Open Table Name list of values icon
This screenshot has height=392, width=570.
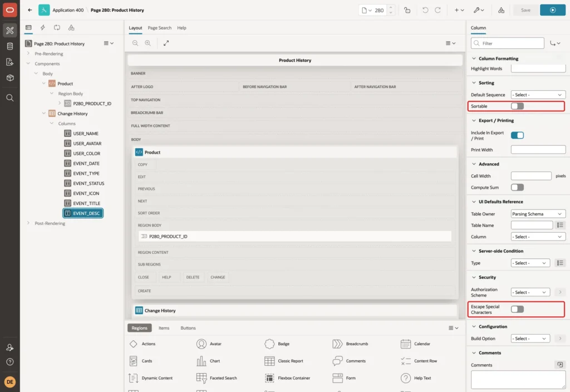point(560,225)
